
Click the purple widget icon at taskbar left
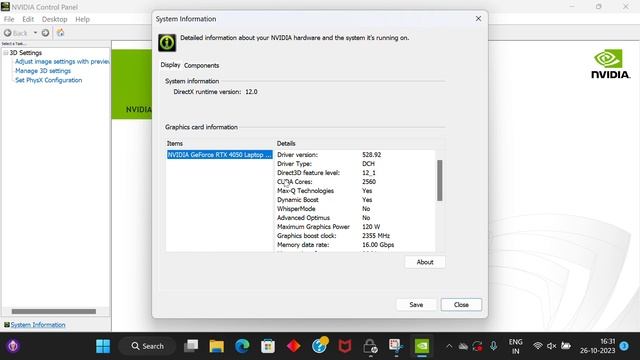pyautogui.click(x=13, y=346)
